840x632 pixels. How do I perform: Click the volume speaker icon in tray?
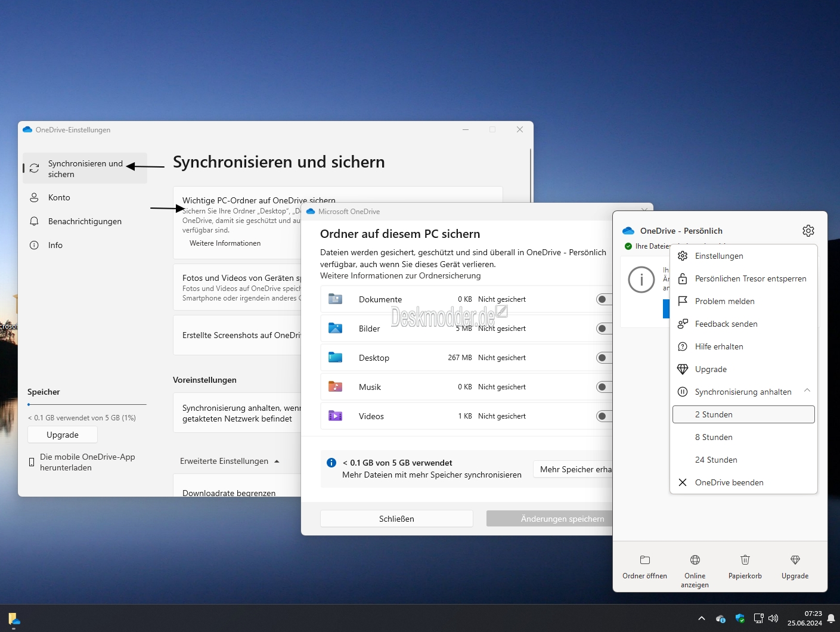click(773, 618)
